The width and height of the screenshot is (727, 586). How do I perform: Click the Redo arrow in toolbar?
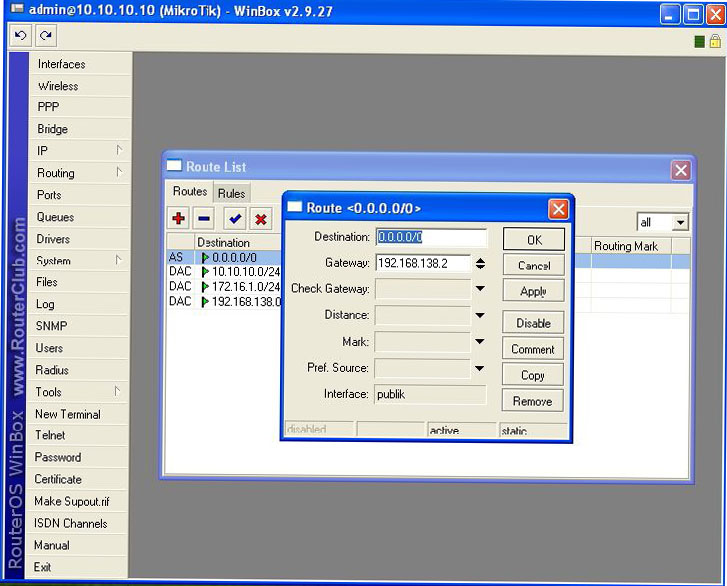(x=45, y=36)
